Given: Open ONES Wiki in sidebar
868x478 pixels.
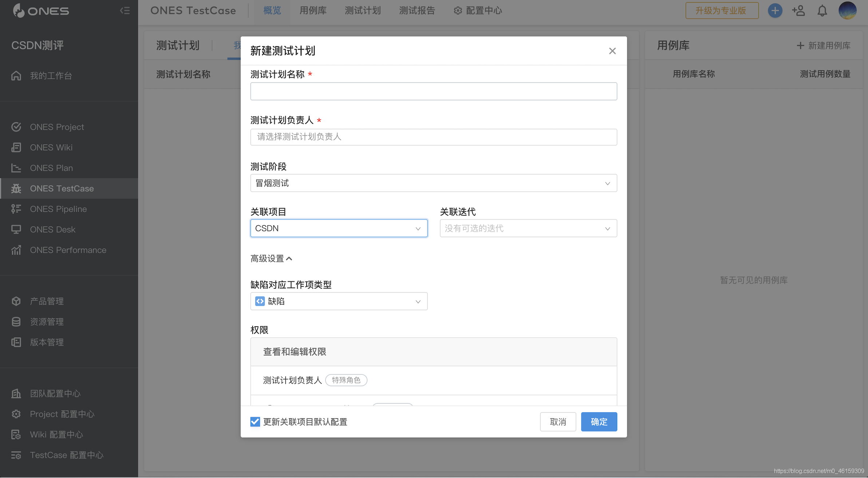Looking at the screenshot, I should (x=69, y=147).
